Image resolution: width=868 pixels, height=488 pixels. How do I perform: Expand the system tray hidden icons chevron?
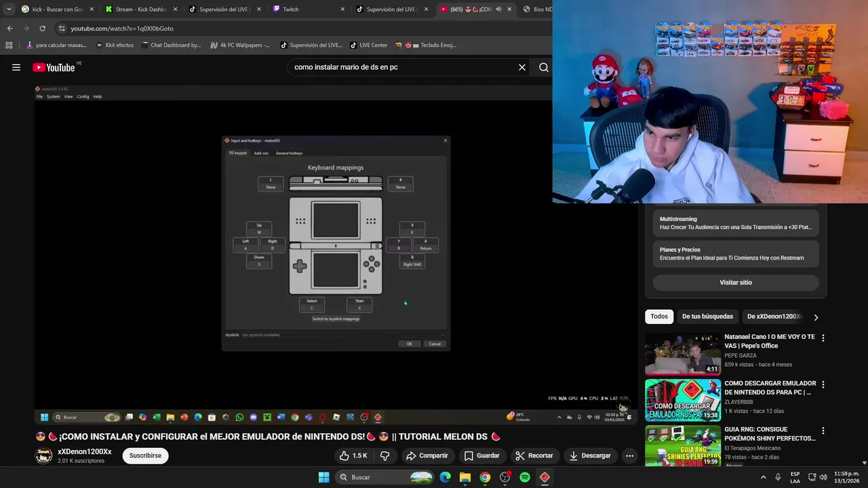(x=764, y=477)
